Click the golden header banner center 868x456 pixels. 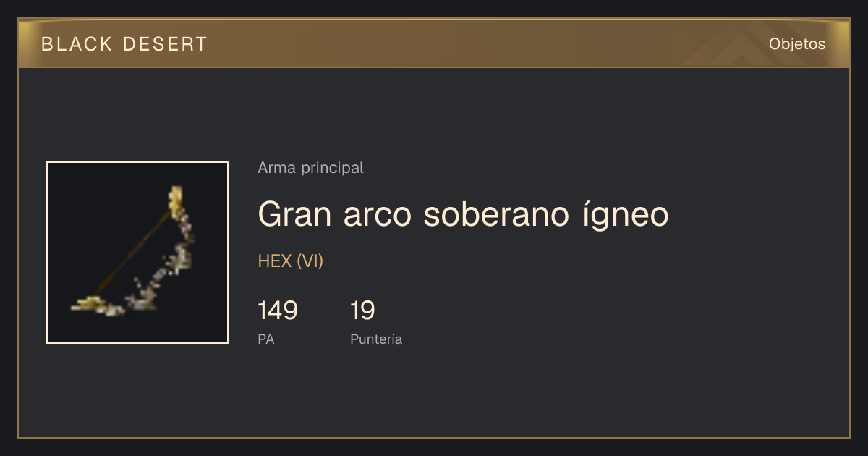pyautogui.click(x=434, y=43)
